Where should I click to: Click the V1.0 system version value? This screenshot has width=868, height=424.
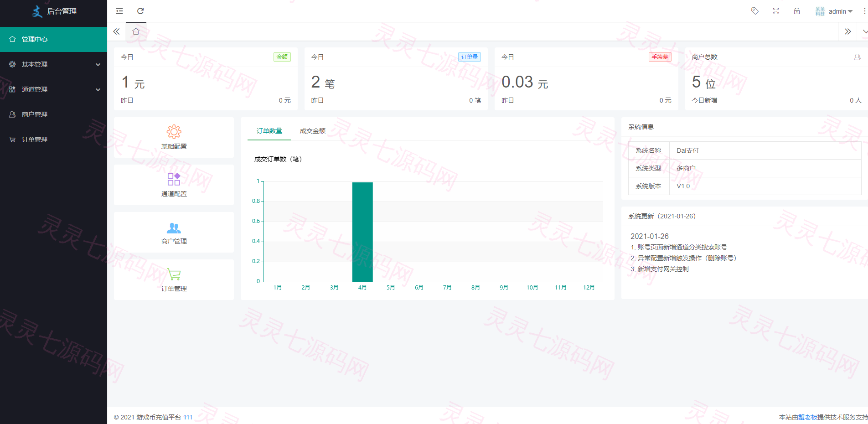[x=683, y=186]
